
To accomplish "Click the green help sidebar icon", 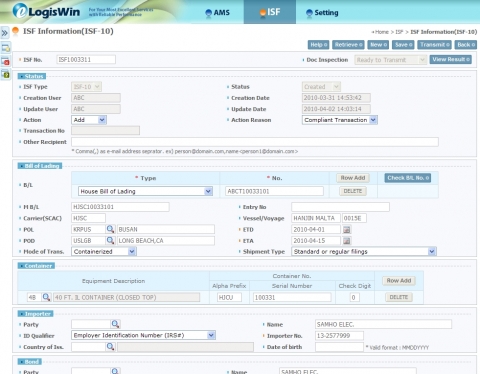I will (6, 74).
